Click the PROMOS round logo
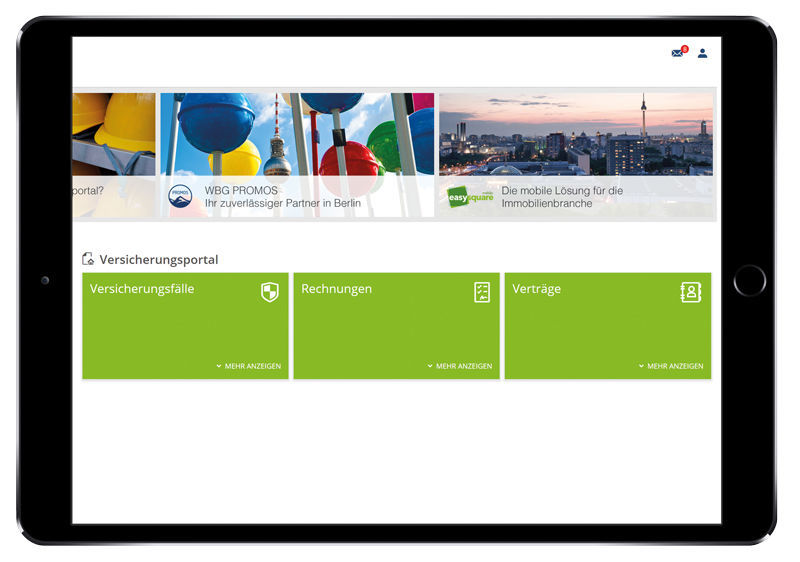This screenshot has height=562, width=800. click(x=180, y=196)
